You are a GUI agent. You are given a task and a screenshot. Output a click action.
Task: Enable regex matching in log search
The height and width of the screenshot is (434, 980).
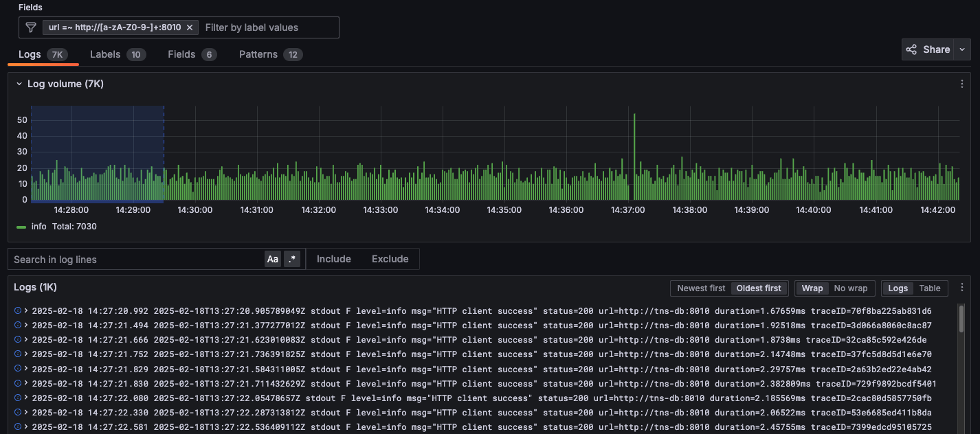(x=292, y=259)
